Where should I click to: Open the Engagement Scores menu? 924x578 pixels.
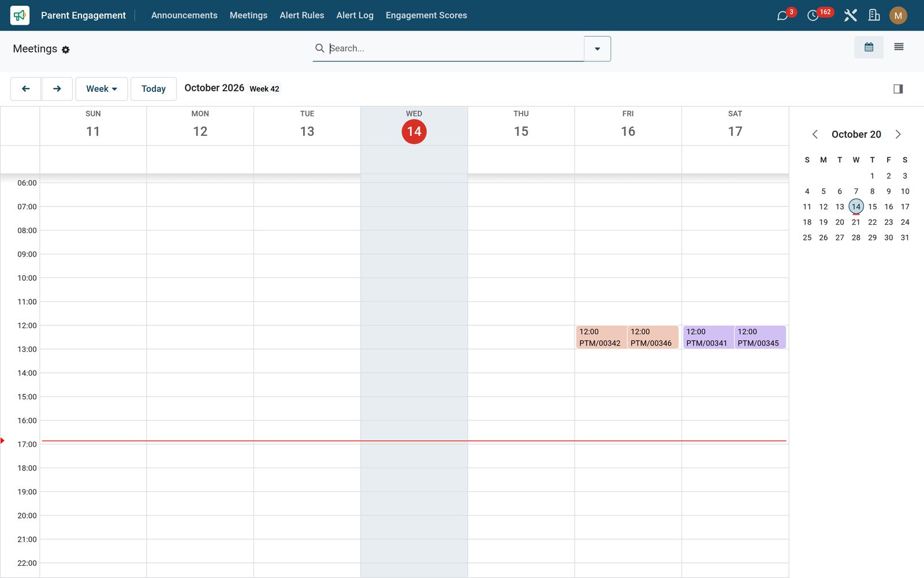(426, 16)
